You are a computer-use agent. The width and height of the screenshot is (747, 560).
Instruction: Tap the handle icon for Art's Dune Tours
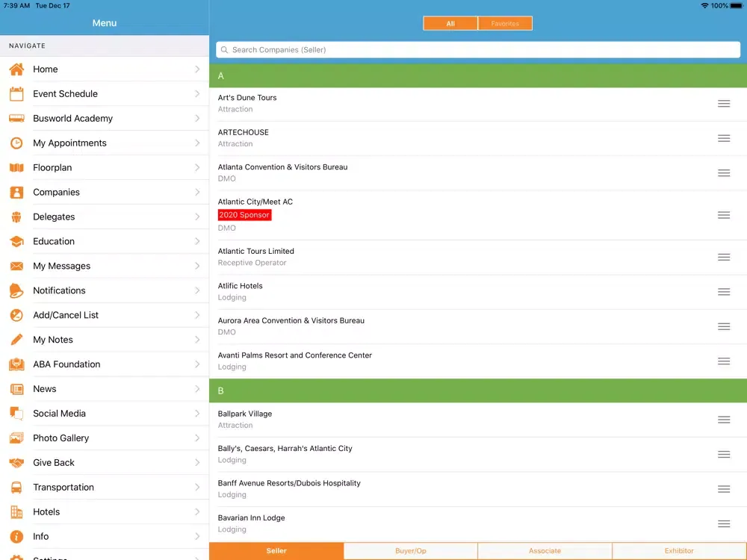pos(724,103)
